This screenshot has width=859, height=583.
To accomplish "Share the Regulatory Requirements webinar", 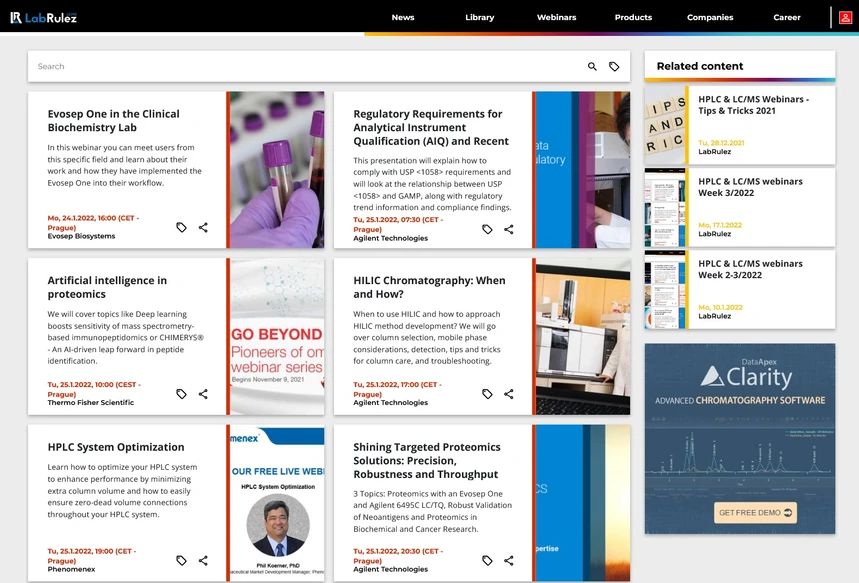I will [509, 230].
